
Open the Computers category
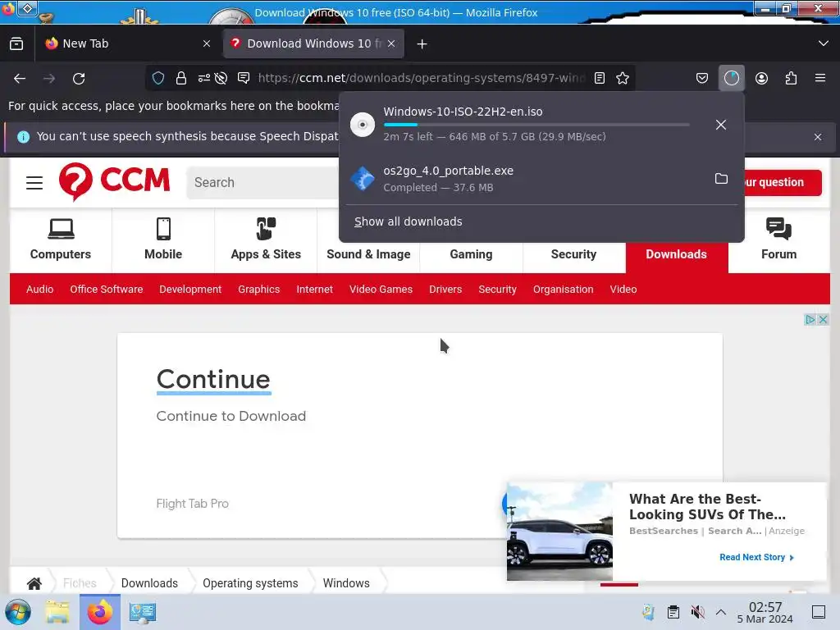pos(61,240)
